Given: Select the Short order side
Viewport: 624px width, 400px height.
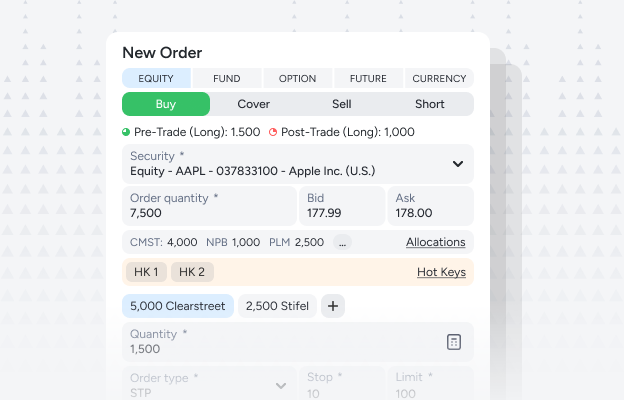Looking at the screenshot, I should tap(429, 104).
